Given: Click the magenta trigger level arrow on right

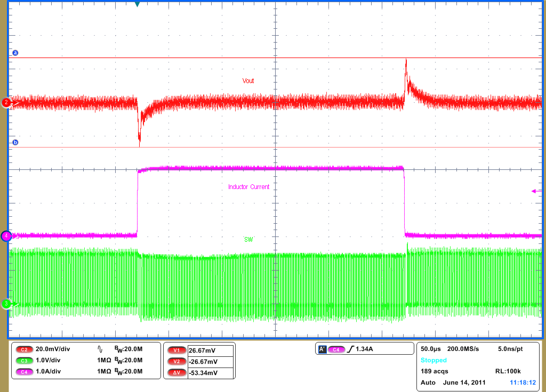Looking at the screenshot, I should (x=533, y=190).
